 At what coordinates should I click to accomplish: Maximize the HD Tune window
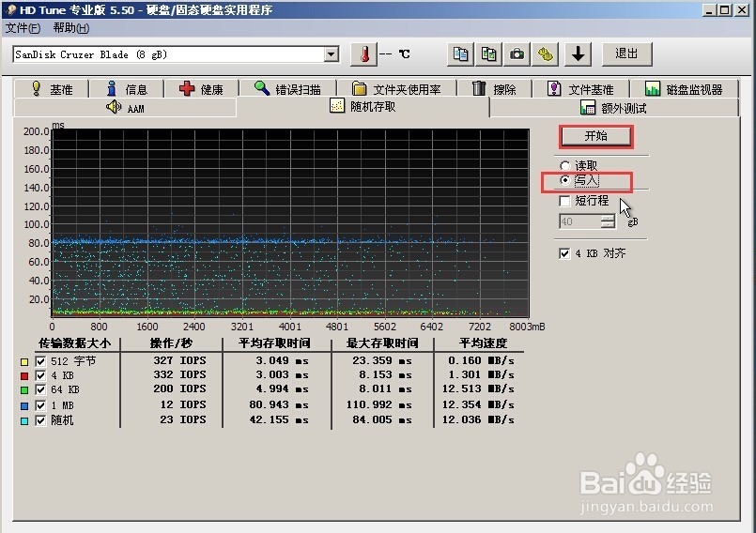click(x=724, y=9)
